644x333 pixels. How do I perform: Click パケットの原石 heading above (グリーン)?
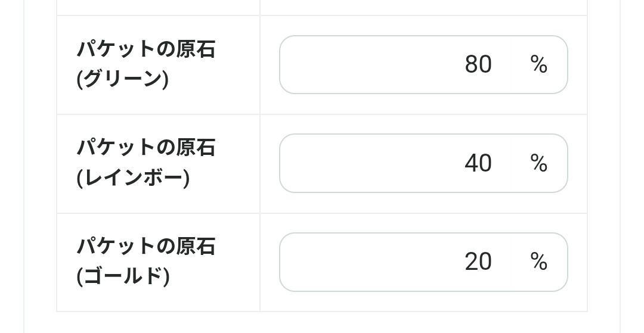(146, 49)
